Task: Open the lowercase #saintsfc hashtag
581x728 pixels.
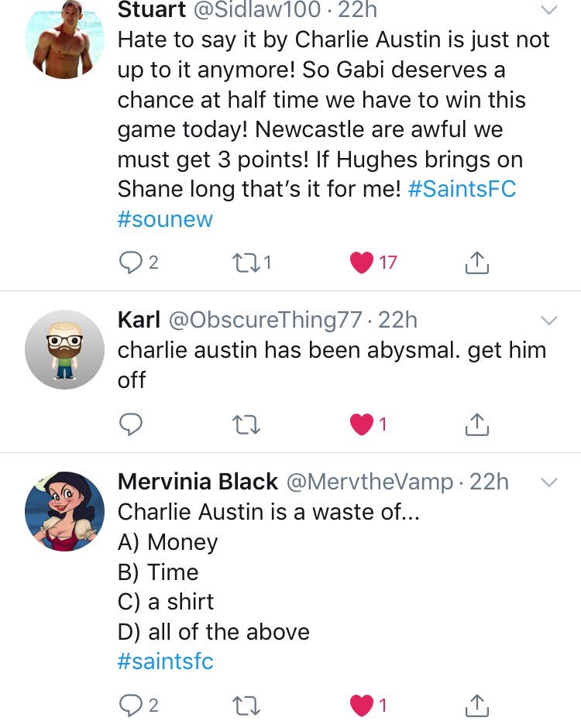Action: [x=165, y=661]
